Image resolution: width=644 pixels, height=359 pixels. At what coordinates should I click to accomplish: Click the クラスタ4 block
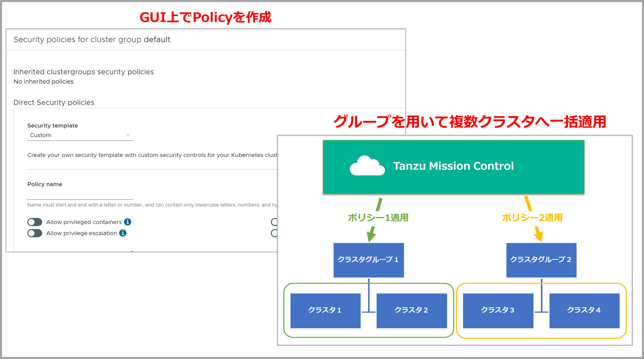pyautogui.click(x=584, y=311)
